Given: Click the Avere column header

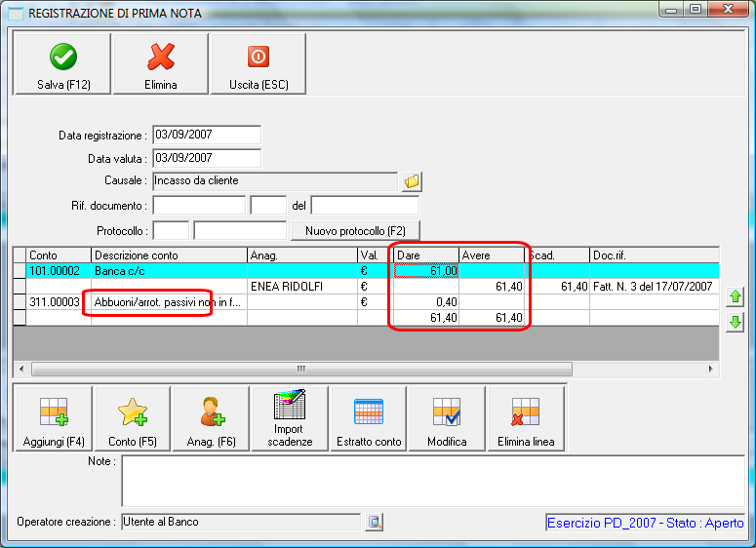Looking at the screenshot, I should click(492, 254).
